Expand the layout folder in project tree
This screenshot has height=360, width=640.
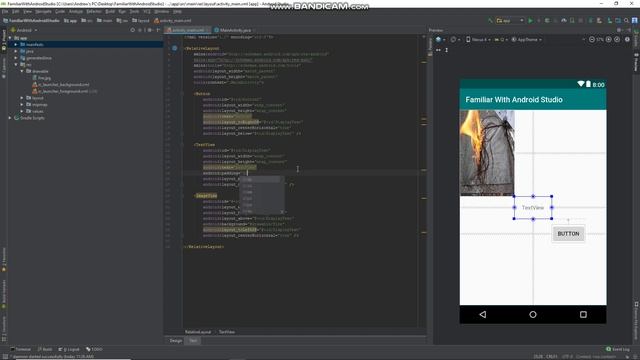pos(22,98)
